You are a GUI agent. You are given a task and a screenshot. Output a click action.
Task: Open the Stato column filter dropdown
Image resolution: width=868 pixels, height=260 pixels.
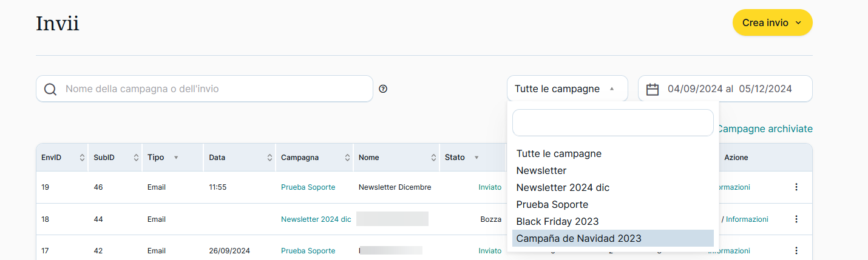(476, 158)
